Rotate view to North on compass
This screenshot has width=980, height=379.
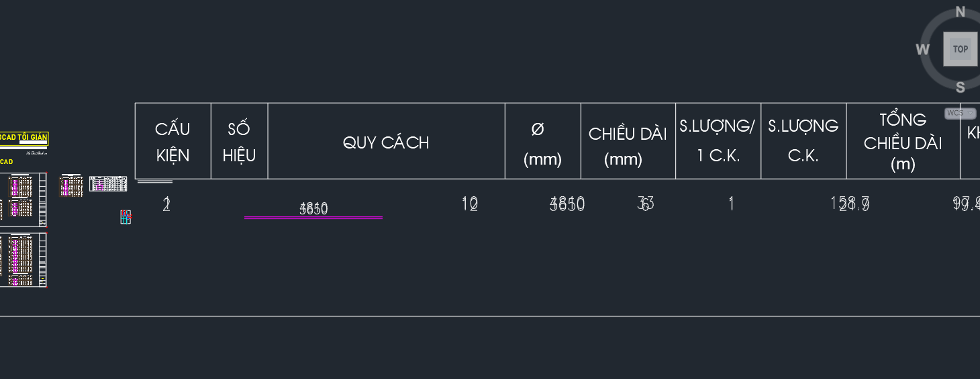point(961,11)
